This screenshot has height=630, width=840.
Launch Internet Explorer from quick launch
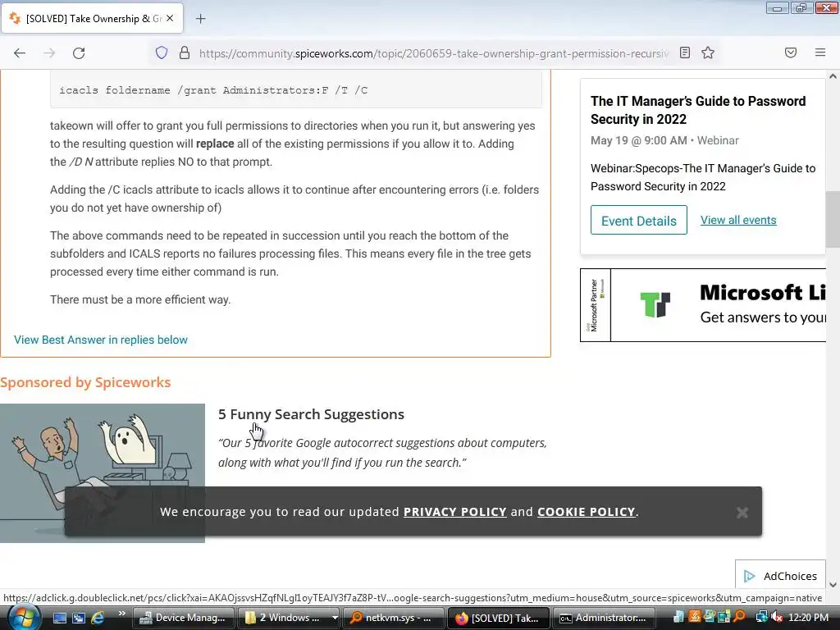point(98,618)
